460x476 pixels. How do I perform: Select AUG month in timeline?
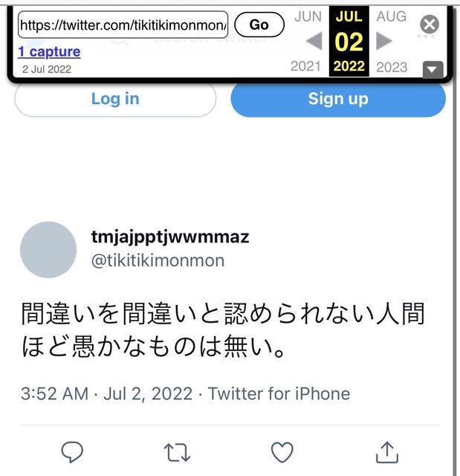(x=392, y=16)
